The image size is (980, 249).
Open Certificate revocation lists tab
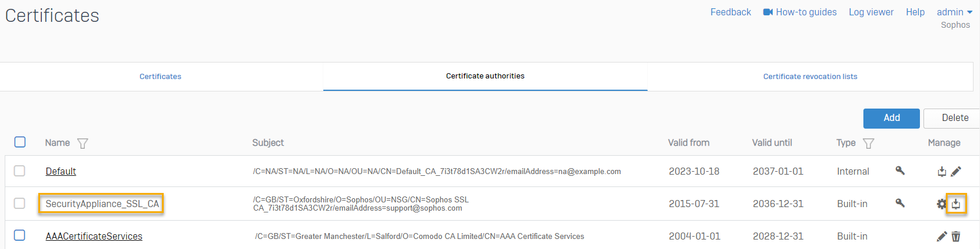tap(810, 77)
